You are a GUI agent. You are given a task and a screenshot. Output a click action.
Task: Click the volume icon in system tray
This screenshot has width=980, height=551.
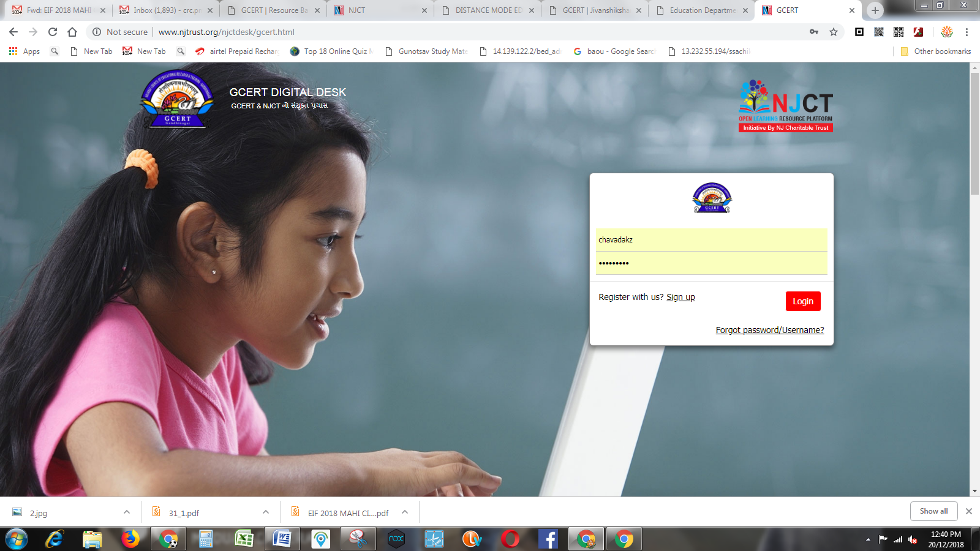(913, 539)
